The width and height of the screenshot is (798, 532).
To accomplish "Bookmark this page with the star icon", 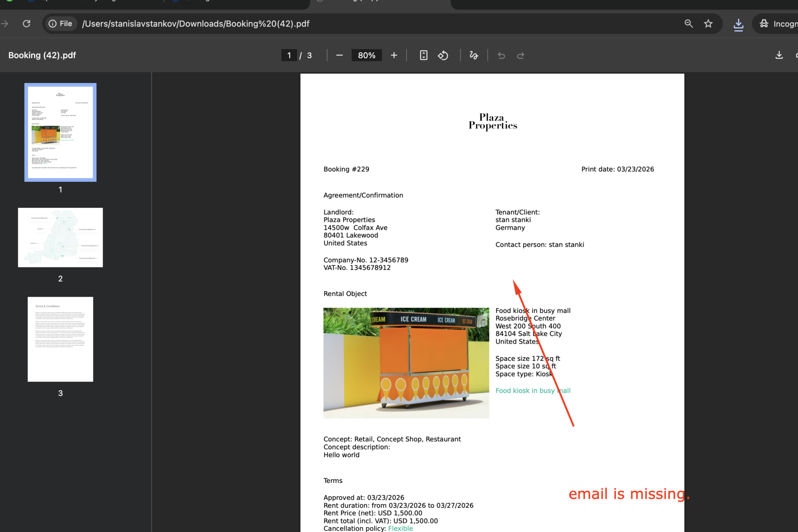I will 708,23.
